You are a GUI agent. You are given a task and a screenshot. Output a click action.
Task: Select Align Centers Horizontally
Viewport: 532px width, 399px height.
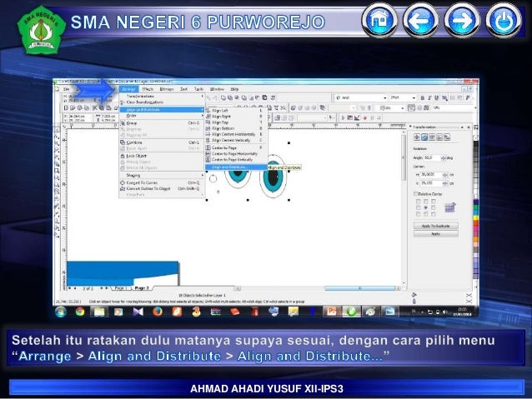[235, 134]
